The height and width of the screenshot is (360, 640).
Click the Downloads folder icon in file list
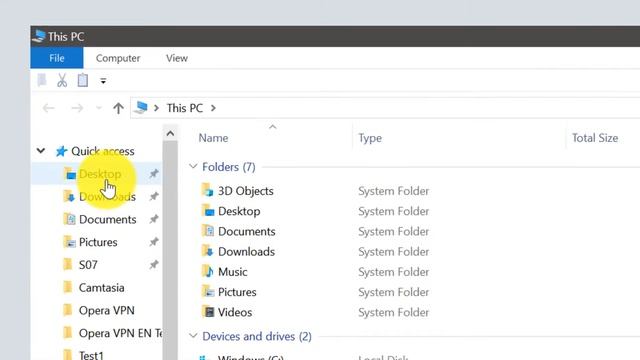click(x=208, y=251)
